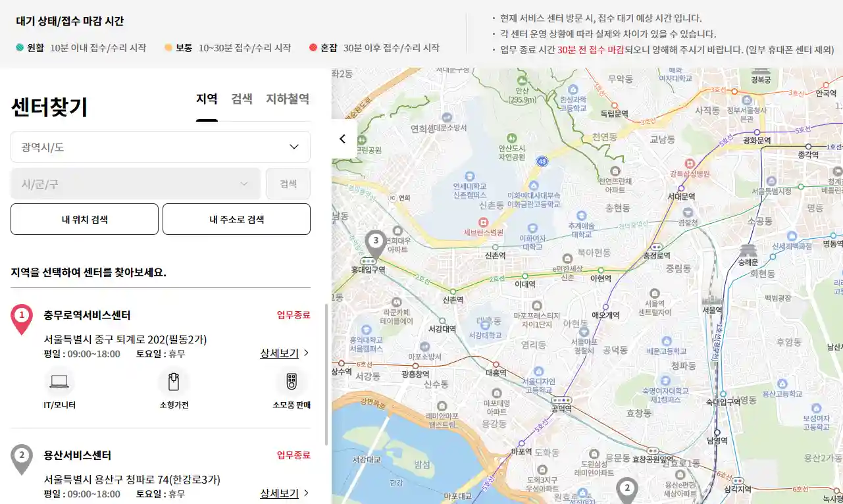843x504 pixels.
Task: Collapse the sidebar using the left chevron
Action: tap(342, 138)
